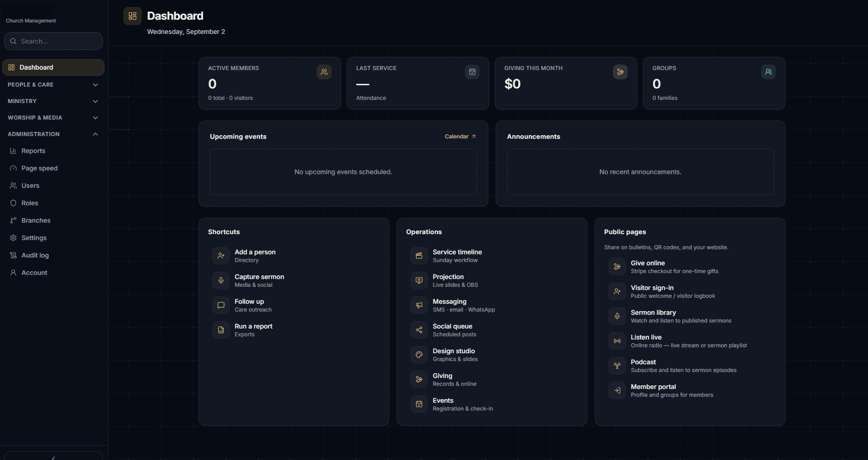868x460 pixels.
Task: Collapse the Administration section
Action: point(53,134)
